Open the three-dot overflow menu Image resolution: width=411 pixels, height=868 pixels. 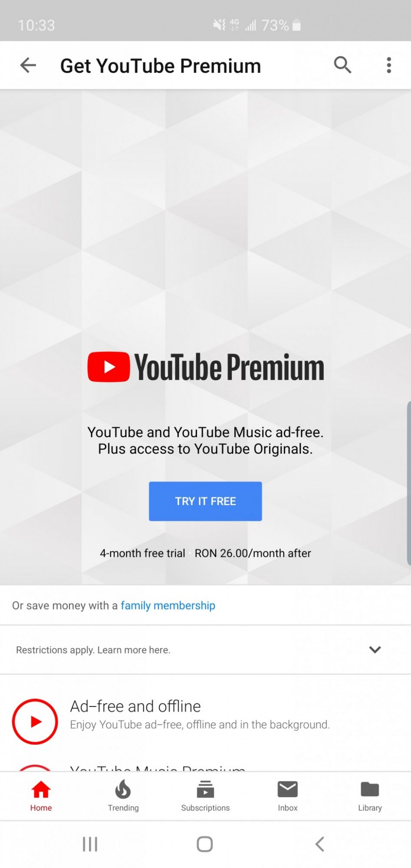tap(389, 66)
